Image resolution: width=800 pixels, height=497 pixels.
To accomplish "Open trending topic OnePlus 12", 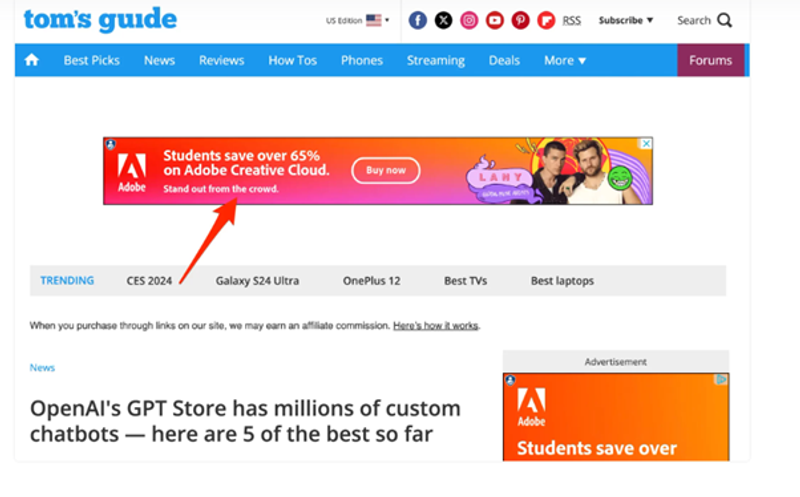I will pos(371,281).
